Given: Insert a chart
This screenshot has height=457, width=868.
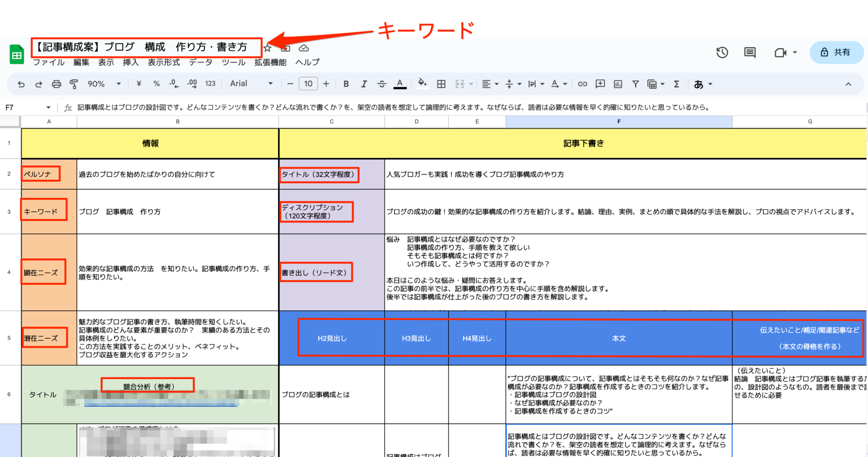Looking at the screenshot, I should pyautogui.click(x=618, y=84).
